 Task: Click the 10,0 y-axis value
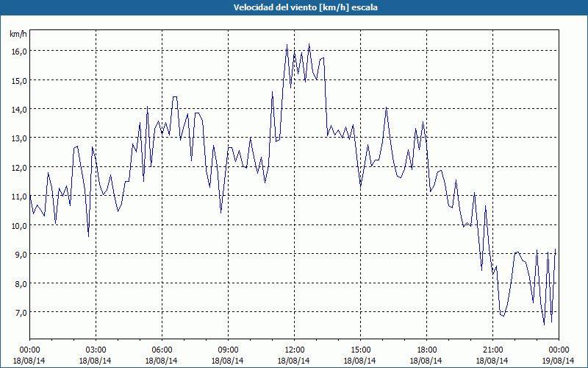coord(19,226)
